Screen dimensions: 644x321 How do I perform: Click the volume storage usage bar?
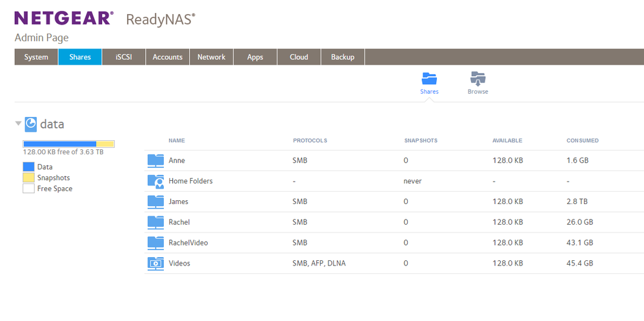click(x=68, y=144)
